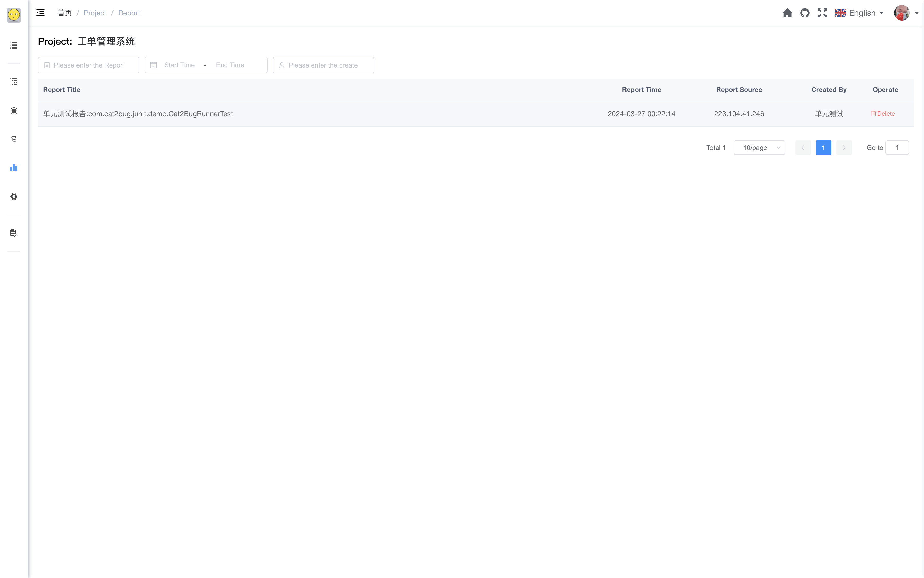
Task: Click the fullscreen expand icon in top navigation
Action: pyautogui.click(x=822, y=13)
